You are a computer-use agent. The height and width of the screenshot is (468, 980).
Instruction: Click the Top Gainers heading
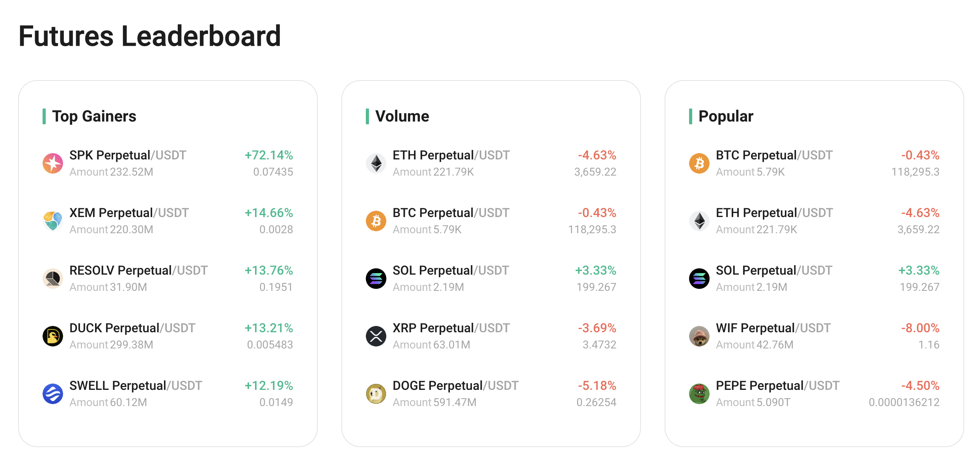coord(94,116)
